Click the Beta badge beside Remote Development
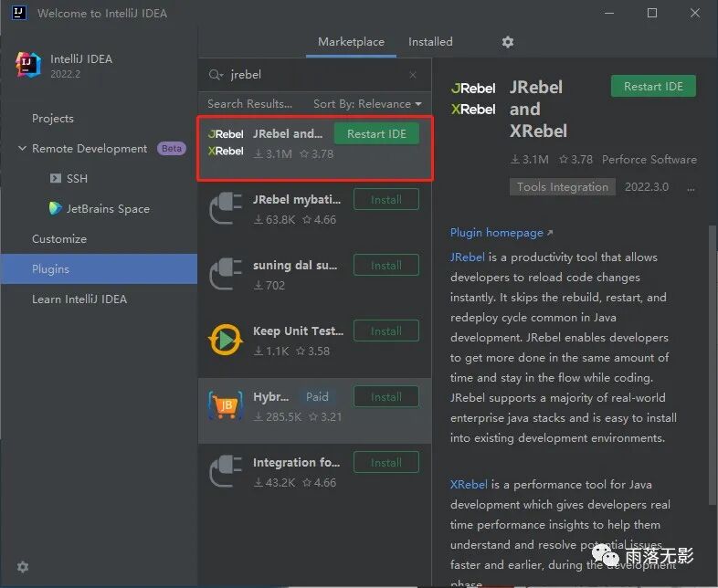The image size is (718, 588). click(x=171, y=148)
